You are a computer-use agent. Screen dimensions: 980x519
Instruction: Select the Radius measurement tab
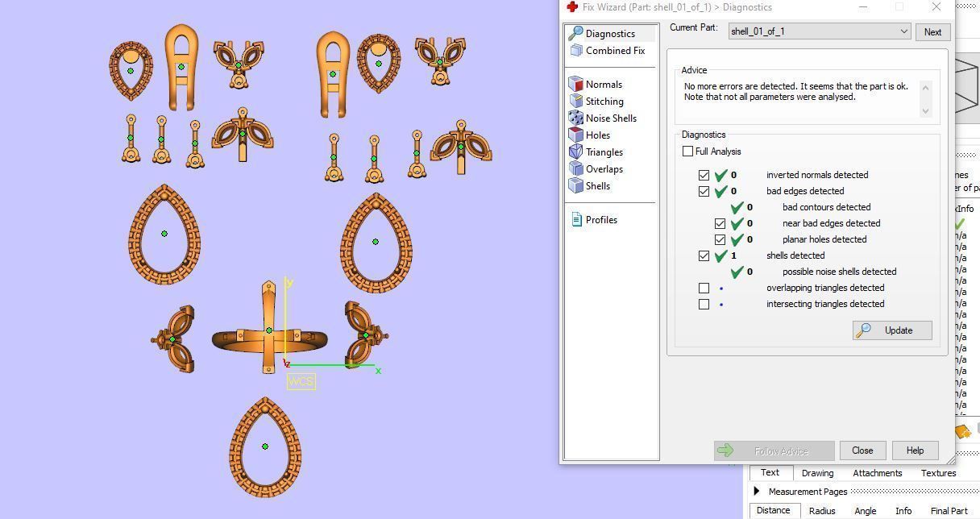tap(822, 511)
